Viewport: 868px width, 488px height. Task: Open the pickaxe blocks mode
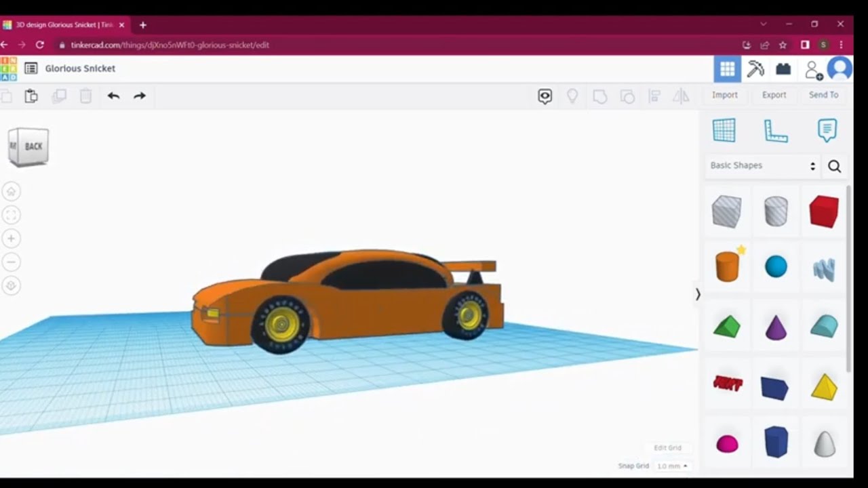tap(755, 68)
